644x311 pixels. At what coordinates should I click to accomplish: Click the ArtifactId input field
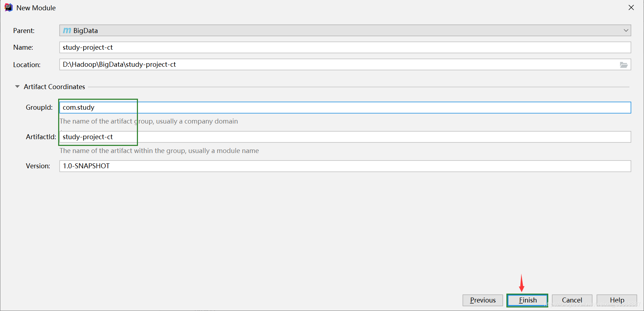click(345, 137)
